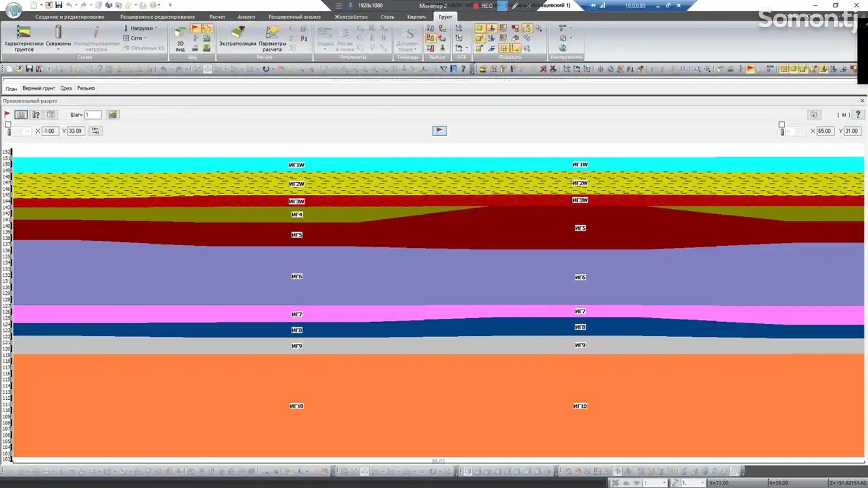
Task: Click the save icon in the quick access bar
Action: click(x=59, y=5)
